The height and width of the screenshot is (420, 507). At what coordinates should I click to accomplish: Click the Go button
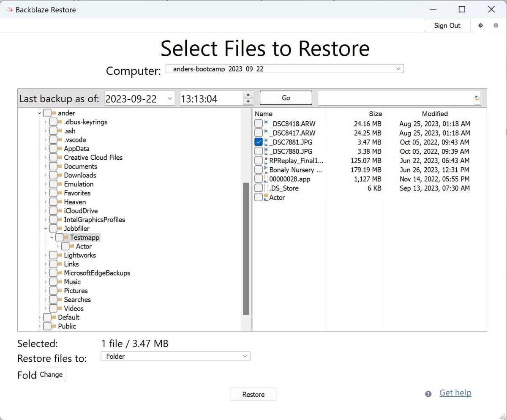(286, 98)
